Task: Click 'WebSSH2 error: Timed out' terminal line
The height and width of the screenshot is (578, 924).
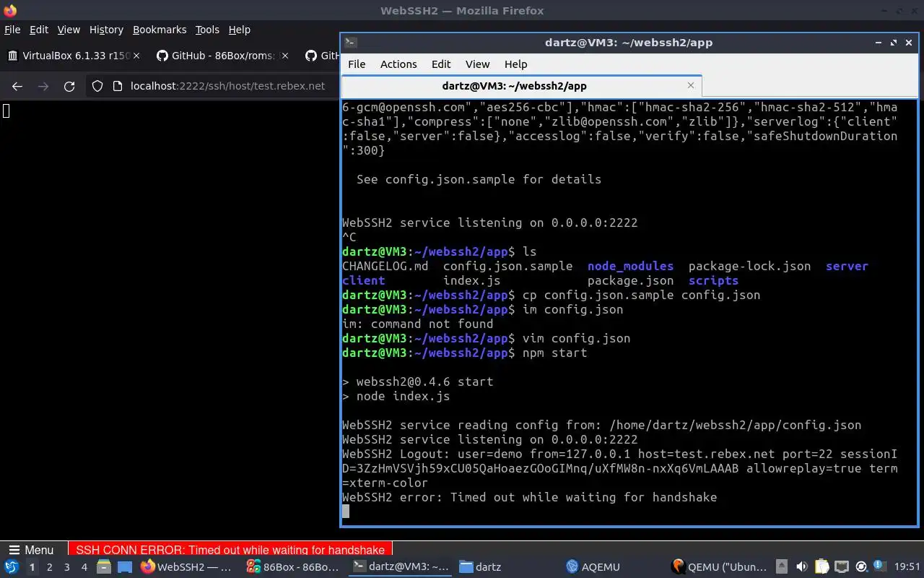Action: point(529,497)
